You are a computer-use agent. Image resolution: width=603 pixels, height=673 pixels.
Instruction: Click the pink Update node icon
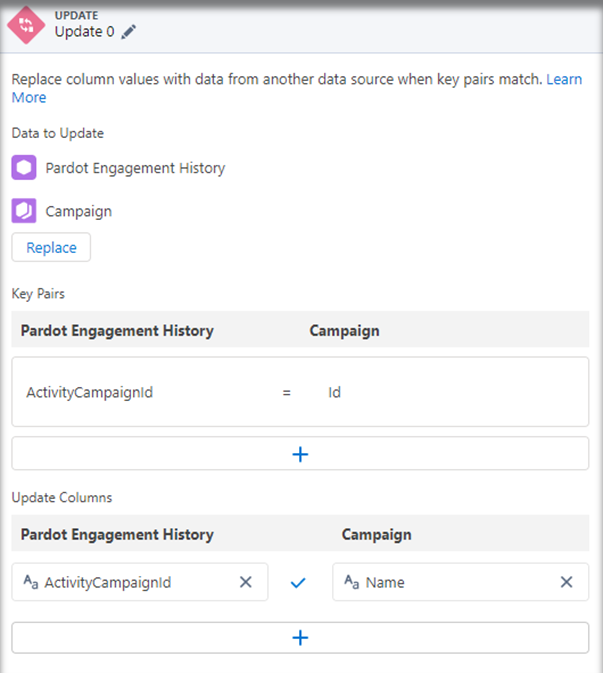pyautogui.click(x=26, y=24)
